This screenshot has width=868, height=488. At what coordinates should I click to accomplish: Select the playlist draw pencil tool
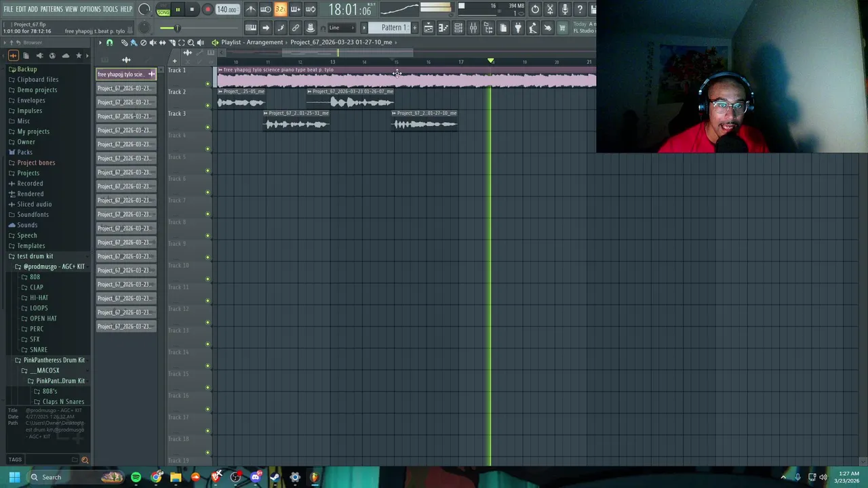pos(124,43)
